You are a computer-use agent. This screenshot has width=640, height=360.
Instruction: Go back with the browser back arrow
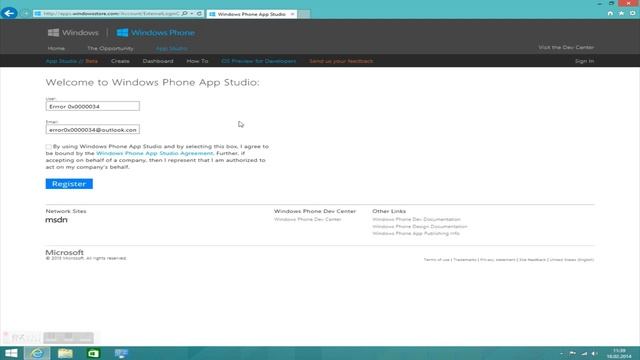pos(9,13)
